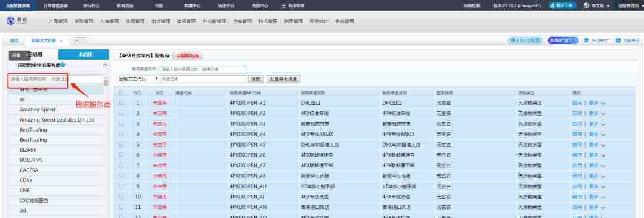Viewport: 644px width, 218px height.
Task: Click the 服务渠道名称 filter input
Action: [203, 69]
